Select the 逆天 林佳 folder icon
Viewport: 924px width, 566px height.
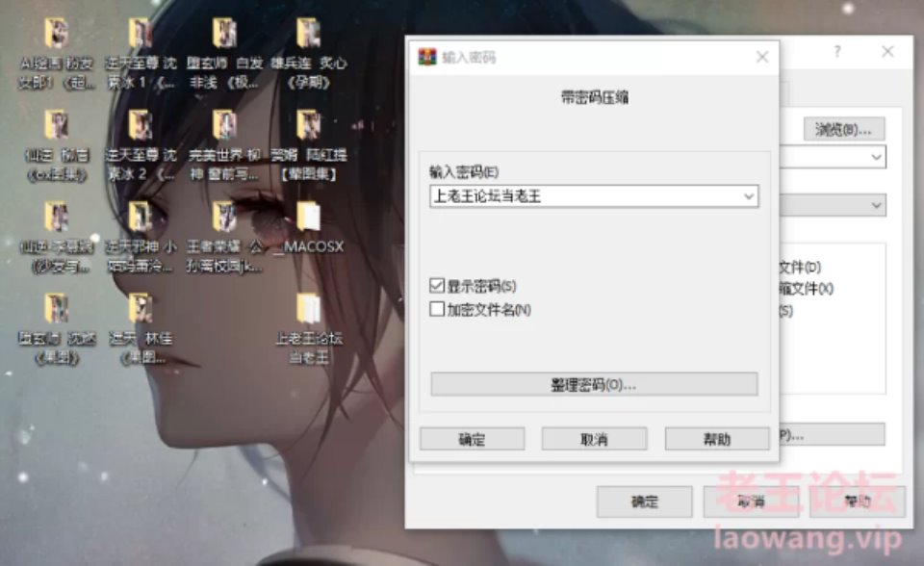(x=141, y=329)
